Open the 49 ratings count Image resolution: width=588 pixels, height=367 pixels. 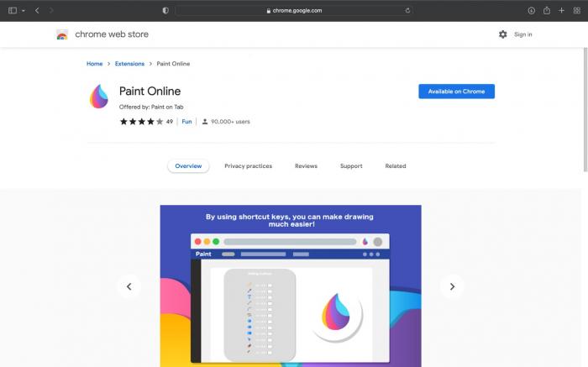coord(170,122)
